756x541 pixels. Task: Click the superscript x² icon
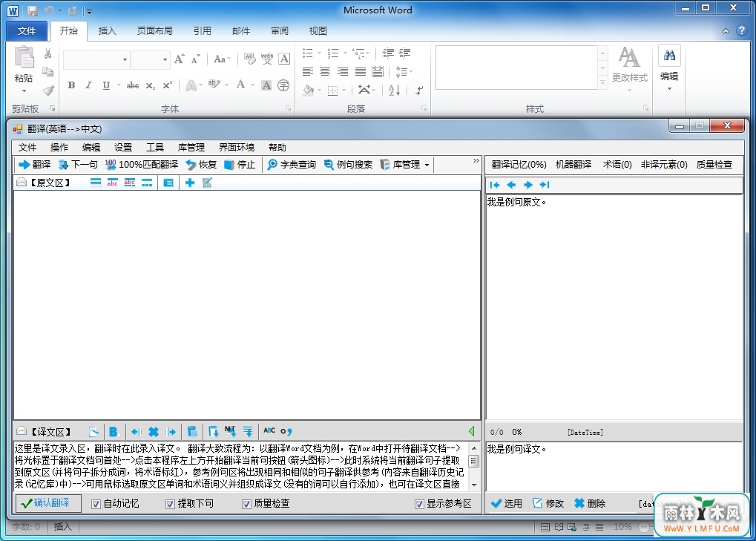pos(168,85)
